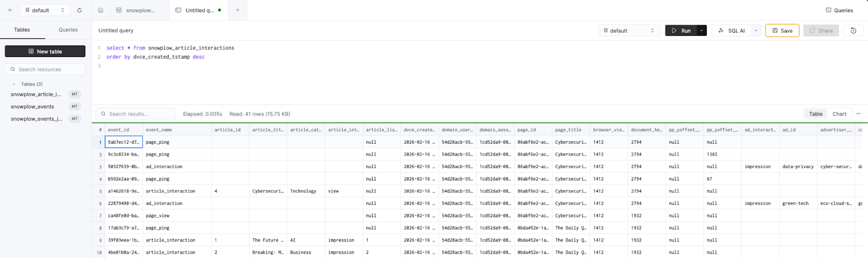Click the browser_vie... column header
Viewport: 868px width, 258px height.
click(609, 130)
